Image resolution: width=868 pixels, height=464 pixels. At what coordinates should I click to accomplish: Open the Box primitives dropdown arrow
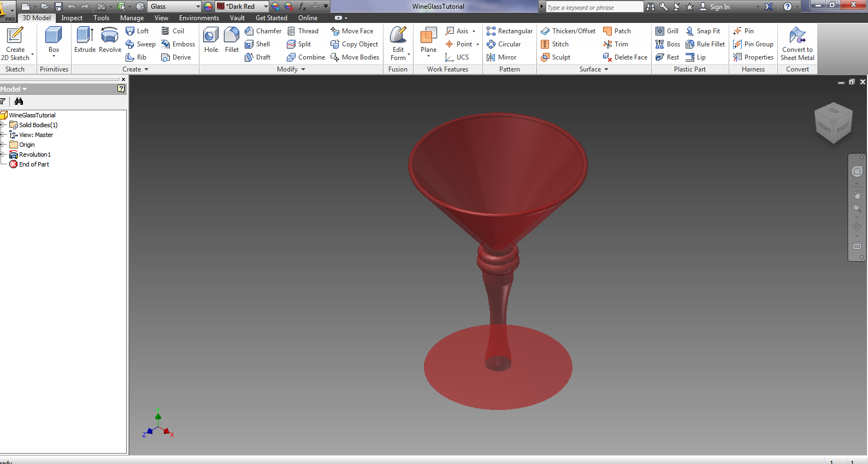pos(54,56)
